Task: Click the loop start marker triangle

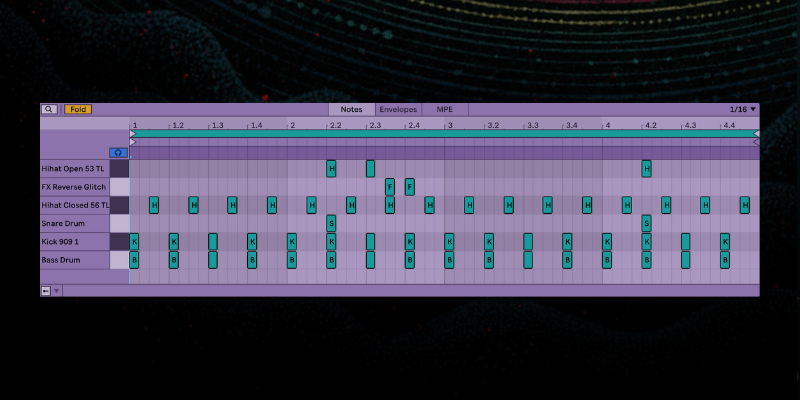Action: 133,133
